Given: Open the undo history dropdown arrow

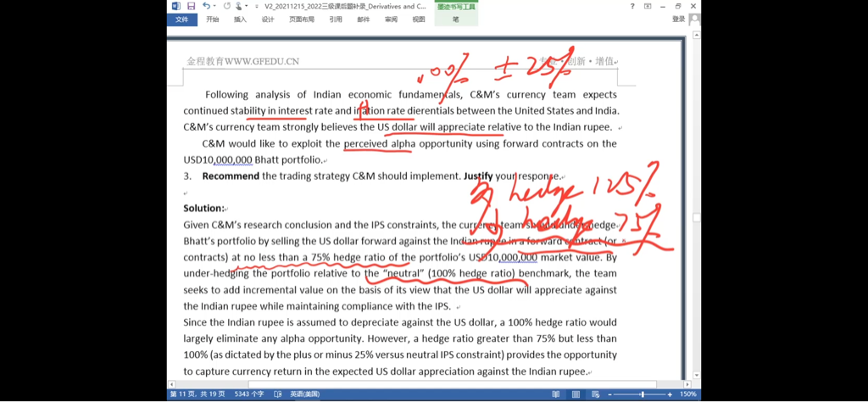Looking at the screenshot, I should tap(214, 6).
